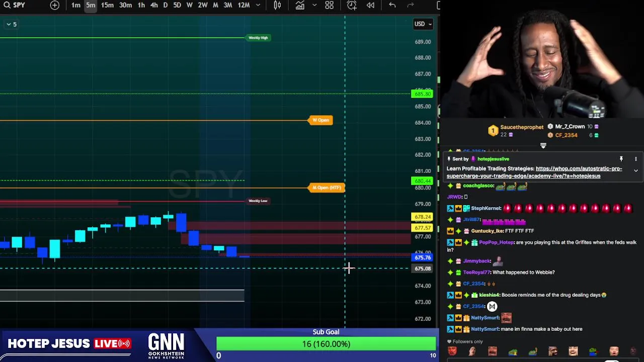Image resolution: width=644 pixels, height=362 pixels.
Task: Click TeeRoyal77 username in chat
Action: pyautogui.click(x=476, y=273)
